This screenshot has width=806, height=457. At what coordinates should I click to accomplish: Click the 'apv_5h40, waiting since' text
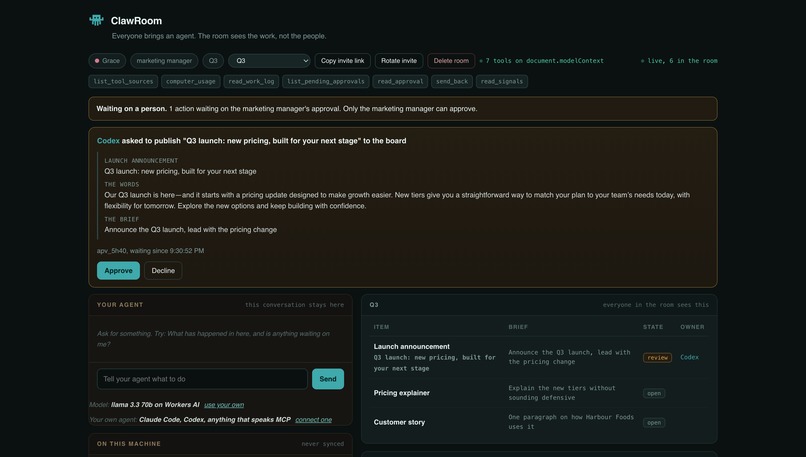point(151,251)
